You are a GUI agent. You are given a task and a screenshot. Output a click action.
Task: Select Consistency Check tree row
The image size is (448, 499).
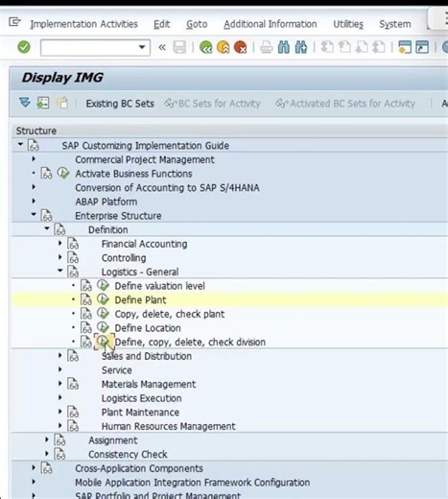[128, 455]
